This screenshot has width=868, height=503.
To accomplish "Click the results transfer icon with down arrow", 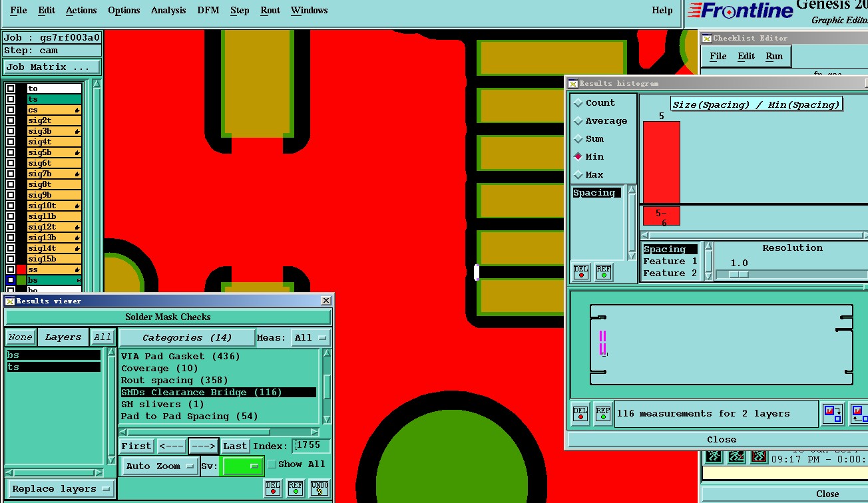I will [x=833, y=414].
